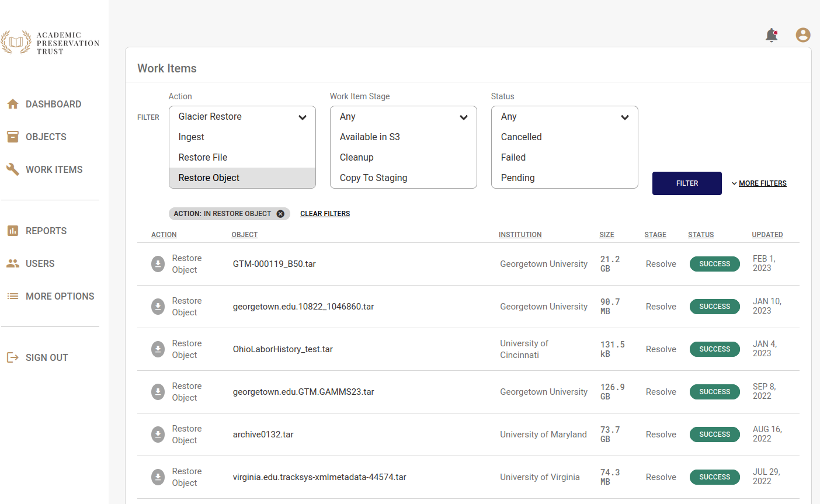Click the Clear Filters link
The width and height of the screenshot is (820, 504).
coord(325,214)
